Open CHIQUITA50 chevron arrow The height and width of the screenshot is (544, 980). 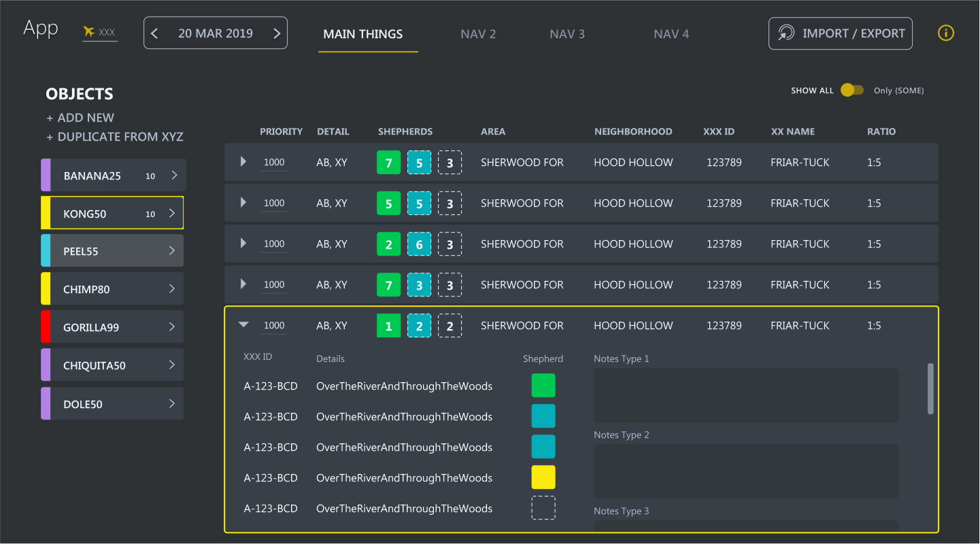click(172, 365)
